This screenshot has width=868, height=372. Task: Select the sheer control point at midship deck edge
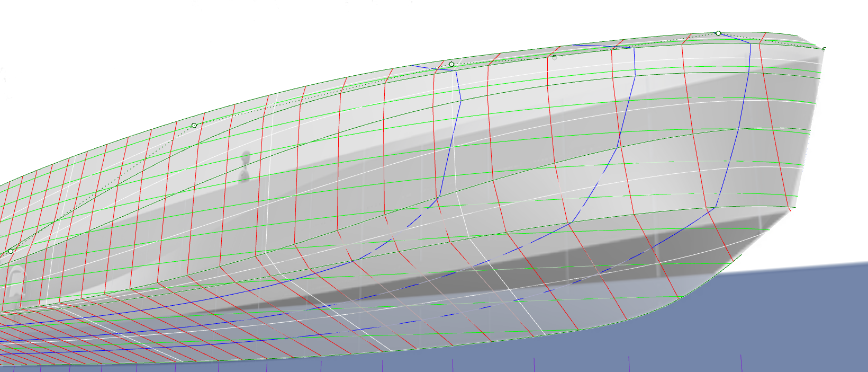pos(451,64)
